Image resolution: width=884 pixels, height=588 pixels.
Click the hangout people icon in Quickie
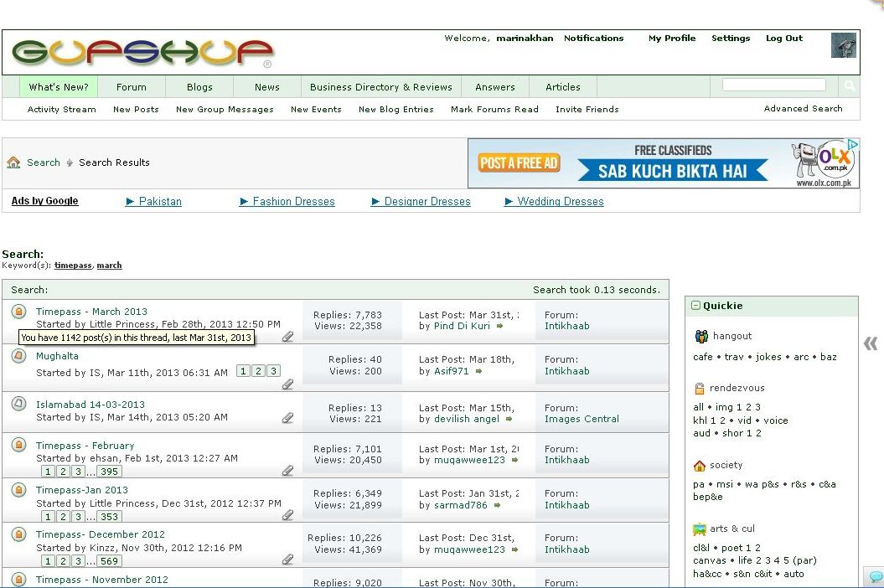point(700,337)
